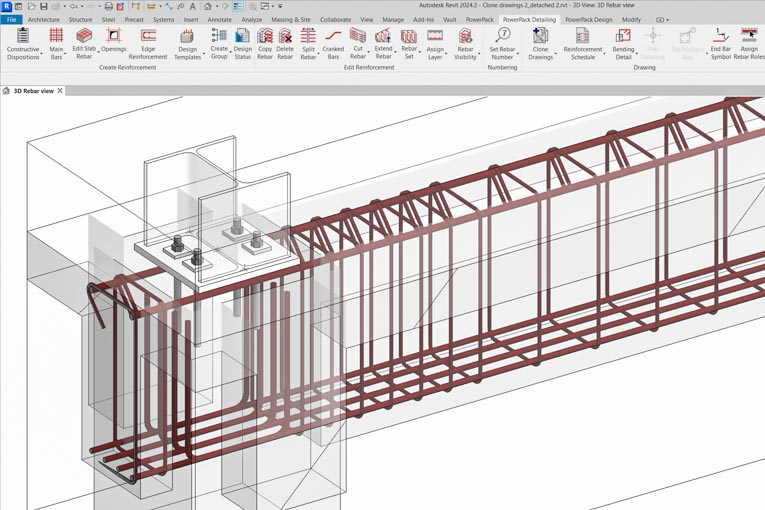
Task: Open the Architecture ribbon tab
Action: tap(43, 20)
